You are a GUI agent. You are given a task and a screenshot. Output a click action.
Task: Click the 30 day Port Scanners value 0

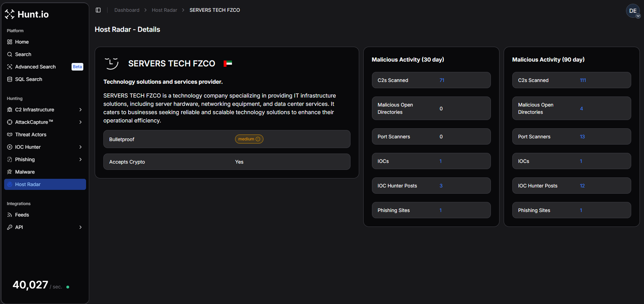441,137
